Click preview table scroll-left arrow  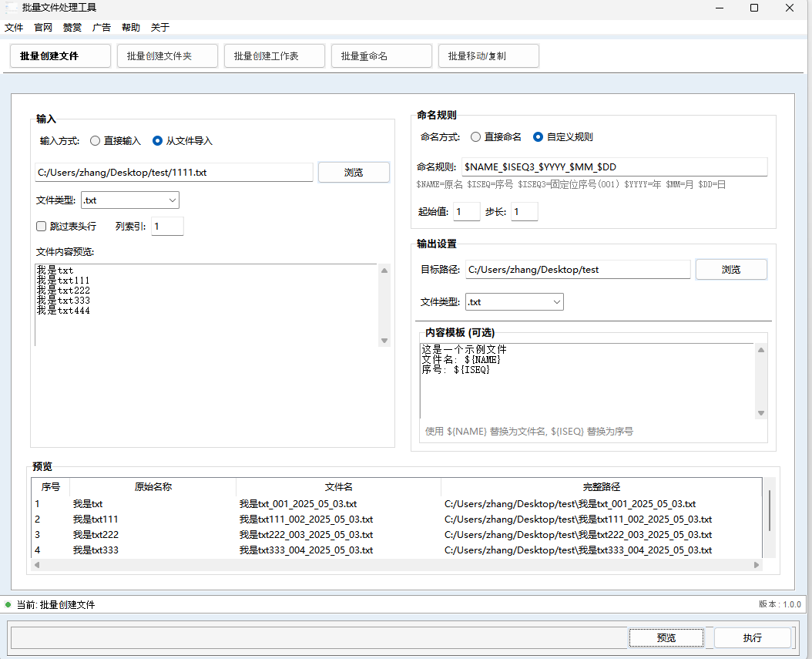point(35,565)
